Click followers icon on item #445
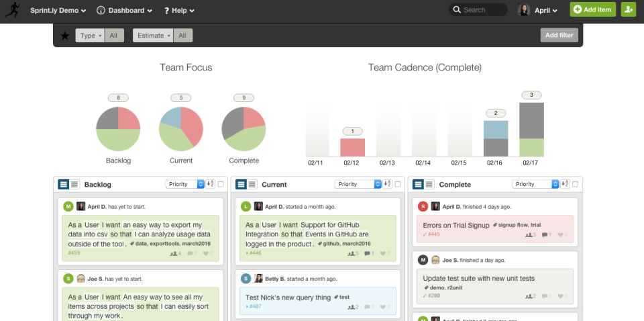 [x=530, y=234]
